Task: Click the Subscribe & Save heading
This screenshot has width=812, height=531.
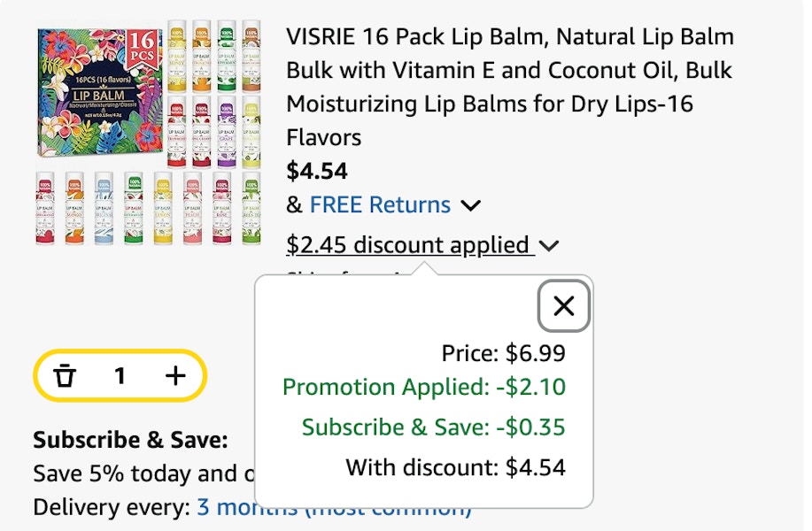Action: [130, 440]
